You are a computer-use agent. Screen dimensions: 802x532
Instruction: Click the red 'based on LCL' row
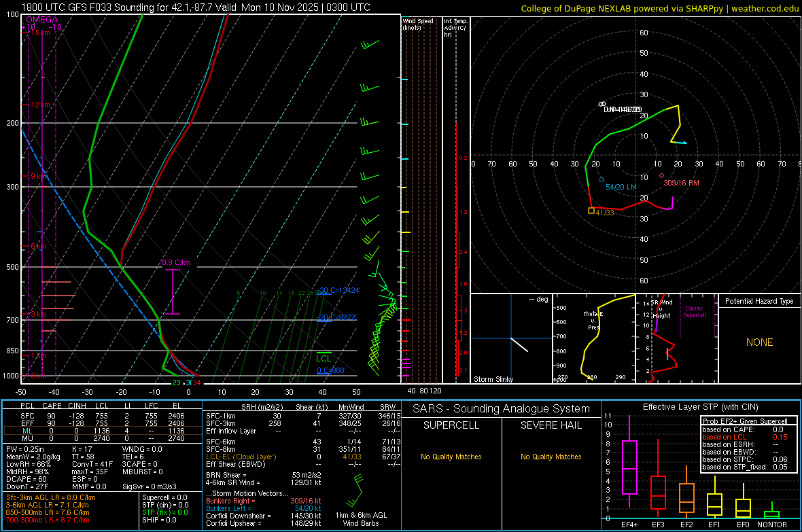click(745, 437)
